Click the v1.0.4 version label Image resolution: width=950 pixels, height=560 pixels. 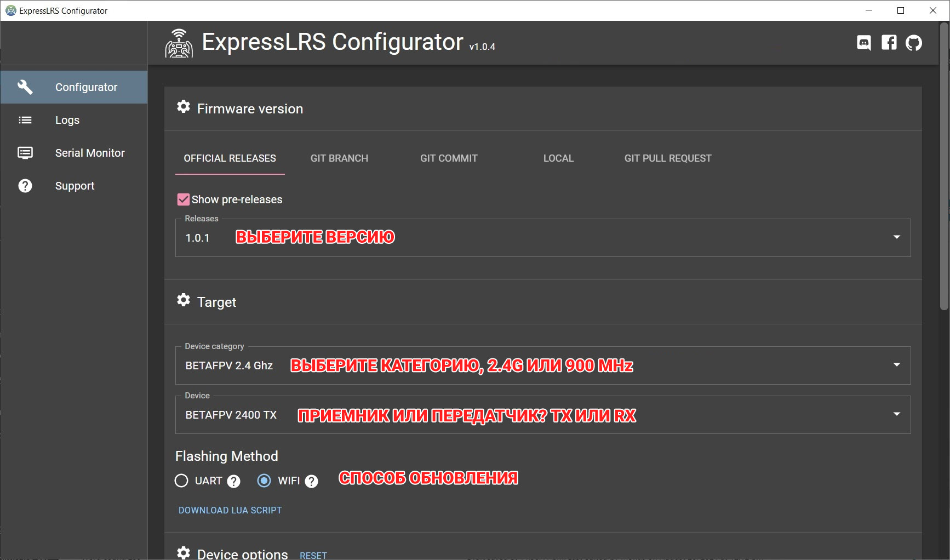(482, 47)
